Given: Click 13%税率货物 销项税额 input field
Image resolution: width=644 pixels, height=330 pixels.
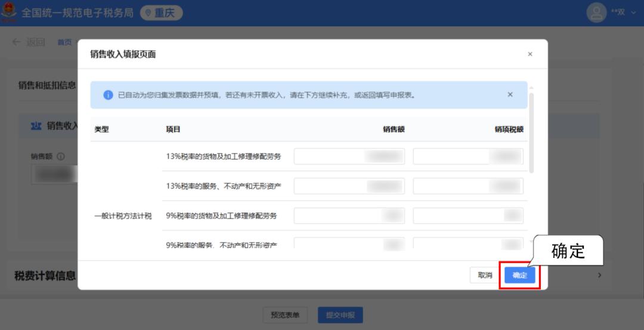Looking at the screenshot, I should click(x=467, y=156).
